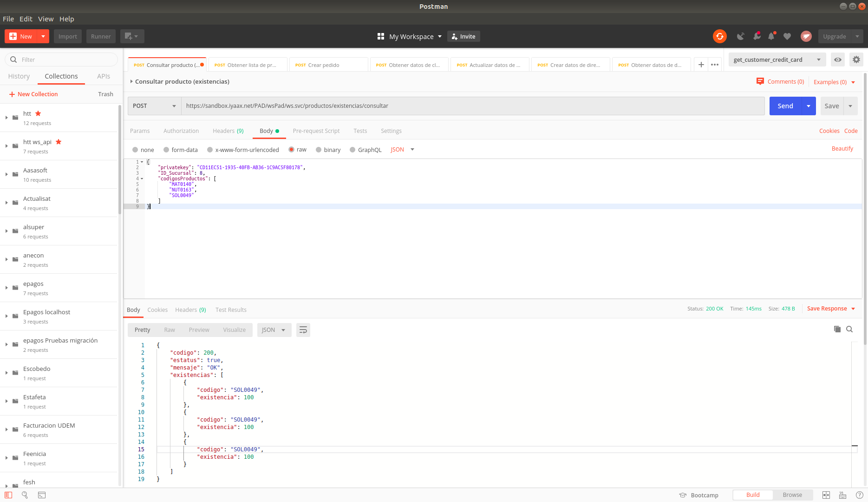Click the sync status icon
Screen dimensions: 868x502
[x=719, y=36]
